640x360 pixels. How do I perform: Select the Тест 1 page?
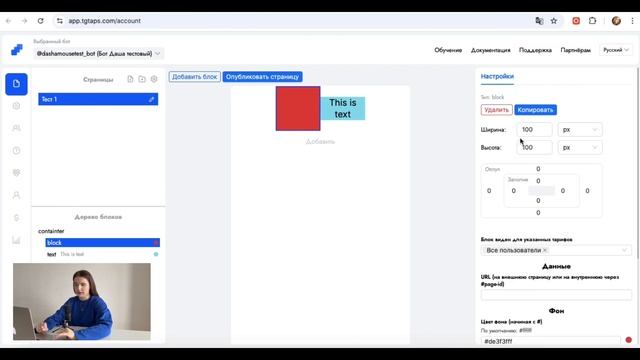(98, 99)
